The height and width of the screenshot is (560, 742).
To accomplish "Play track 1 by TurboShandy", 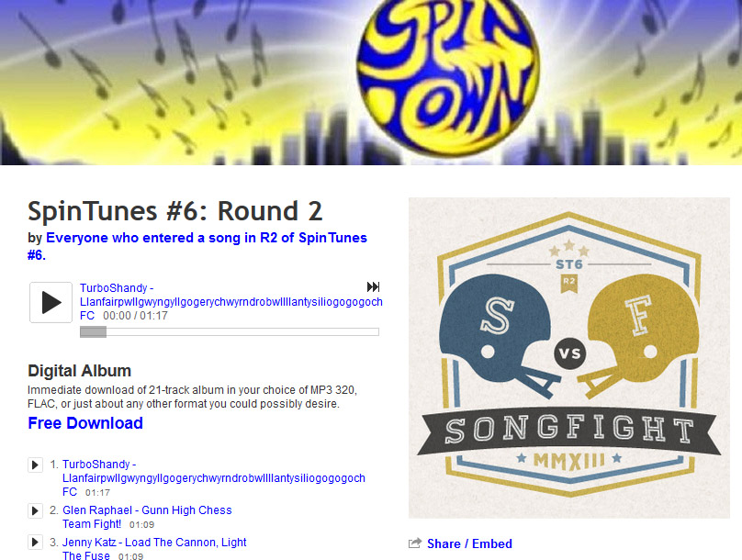I will pos(35,465).
